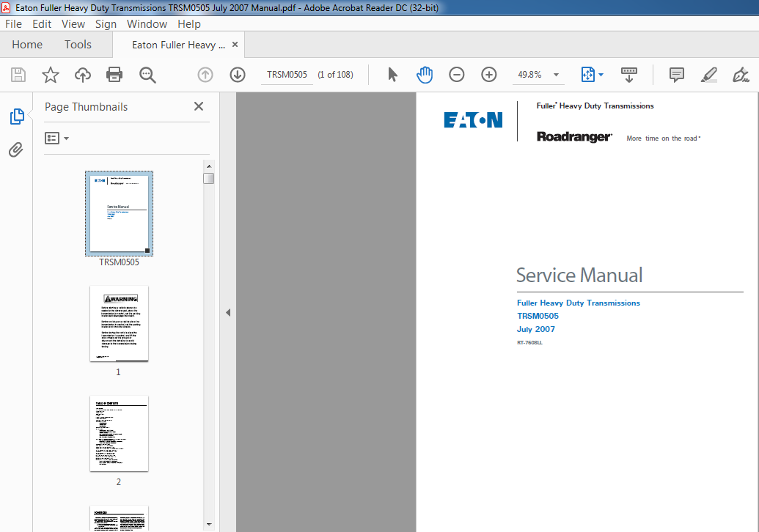The height and width of the screenshot is (532, 759).
Task: Click the Save file icon
Action: (18, 75)
